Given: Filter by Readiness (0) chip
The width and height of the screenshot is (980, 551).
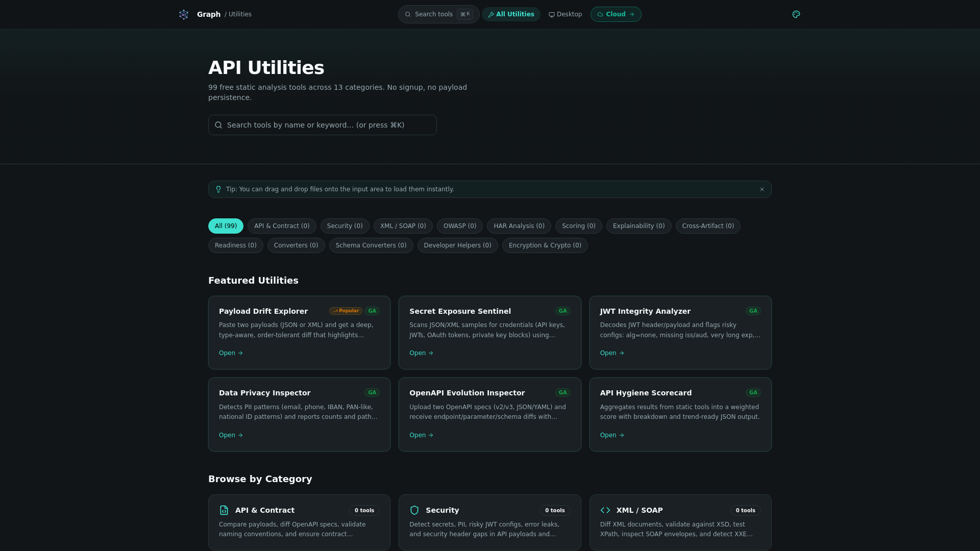Looking at the screenshot, I should pyautogui.click(x=236, y=245).
